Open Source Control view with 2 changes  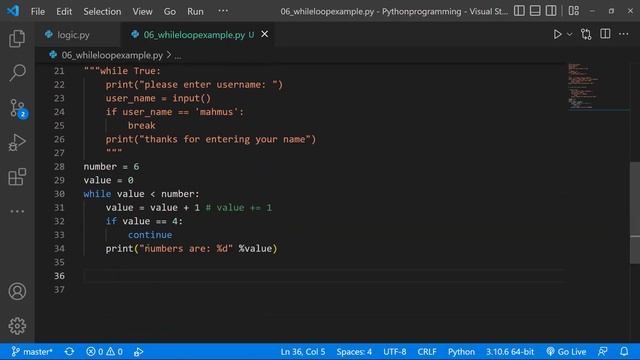18,108
